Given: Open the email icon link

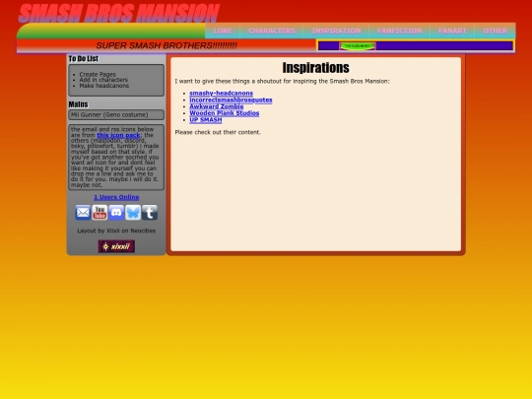Looking at the screenshot, I should point(83,213).
